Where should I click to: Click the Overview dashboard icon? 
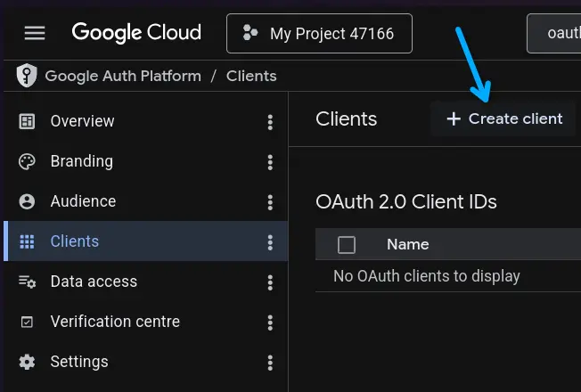point(27,121)
